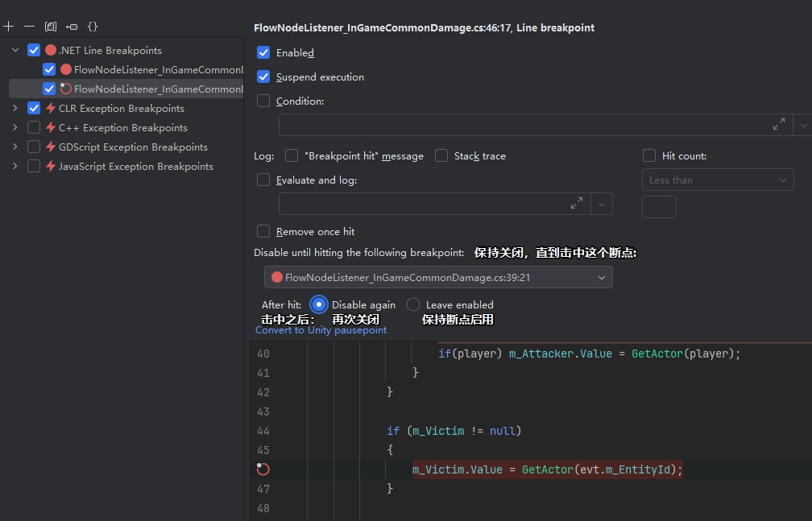Click the hit count number input field
This screenshot has height=521, width=812.
click(658, 207)
